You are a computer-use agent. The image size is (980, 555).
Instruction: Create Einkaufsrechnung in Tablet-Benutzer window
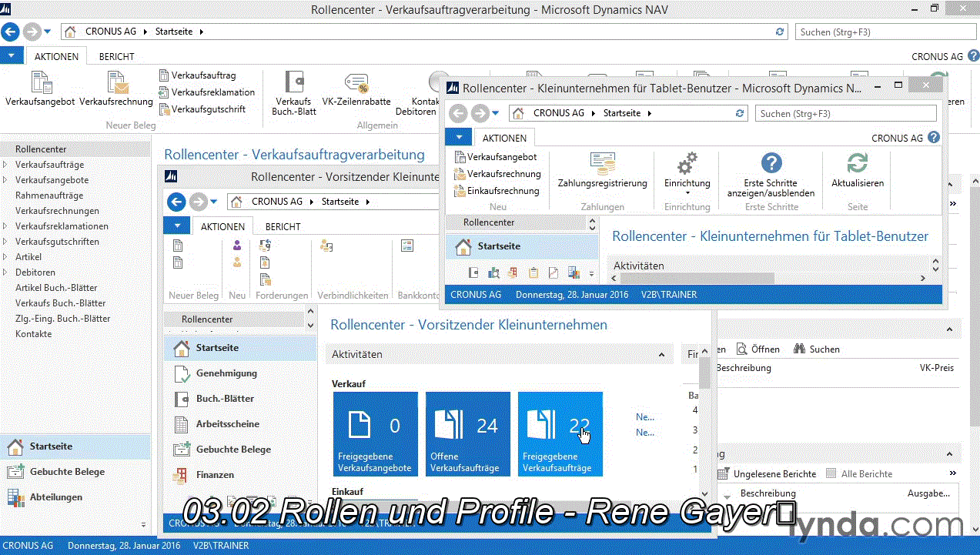click(497, 191)
